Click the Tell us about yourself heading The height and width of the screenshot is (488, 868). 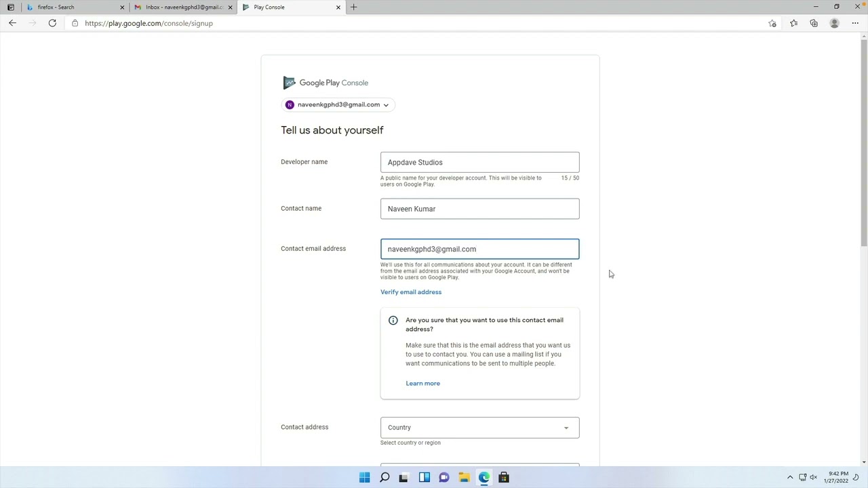click(x=332, y=130)
